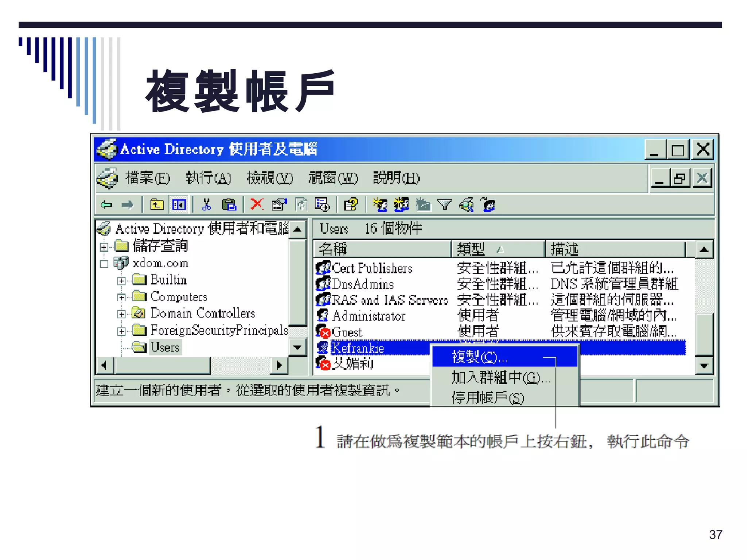The width and height of the screenshot is (747, 560).
Task: Open the 檔案(F) menu
Action: click(x=148, y=178)
